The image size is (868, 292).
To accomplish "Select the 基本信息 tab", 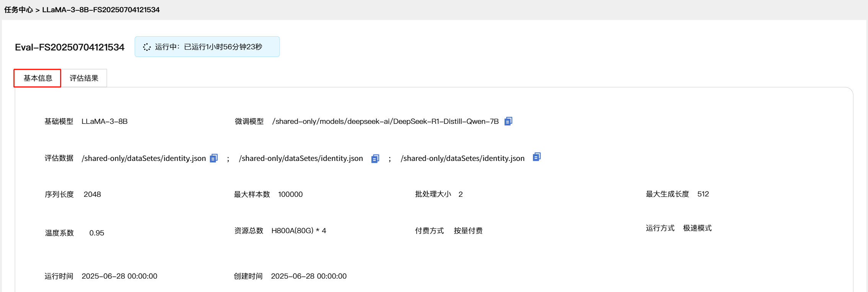I will click(37, 78).
